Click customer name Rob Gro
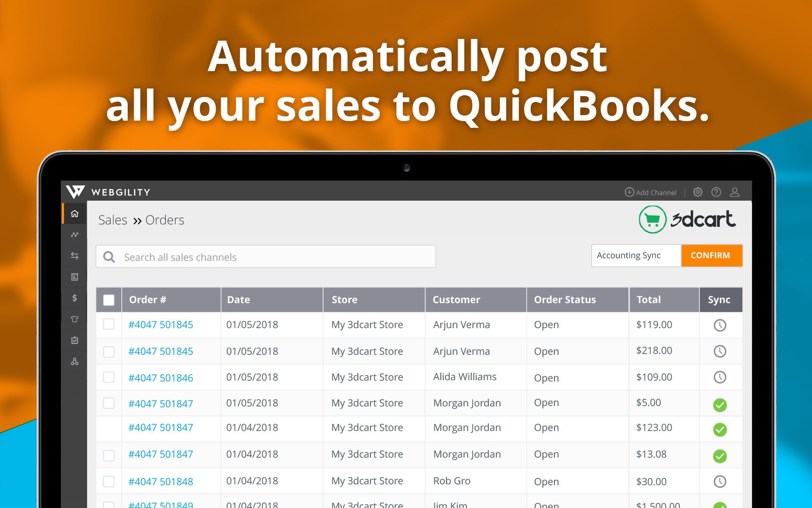 coord(452,481)
